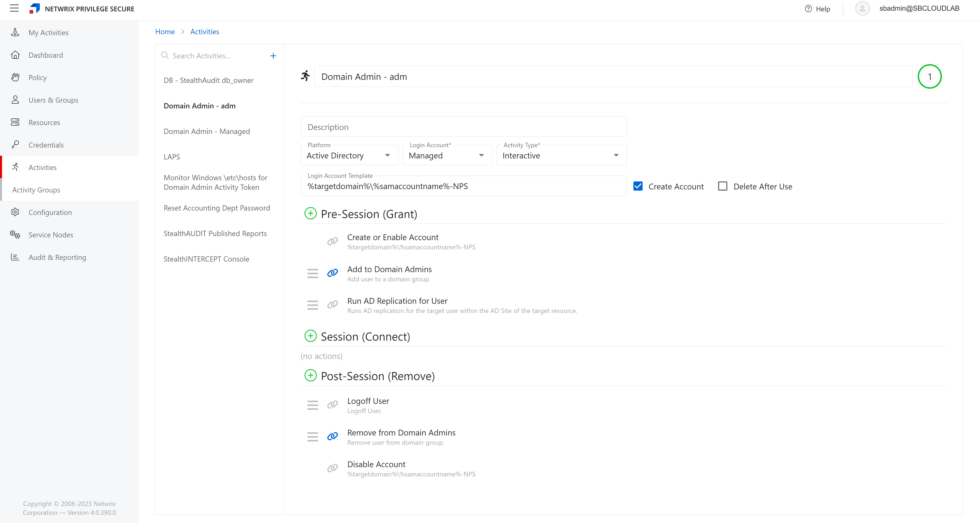
Task: Open the Activity Type dropdown
Action: [x=561, y=155]
